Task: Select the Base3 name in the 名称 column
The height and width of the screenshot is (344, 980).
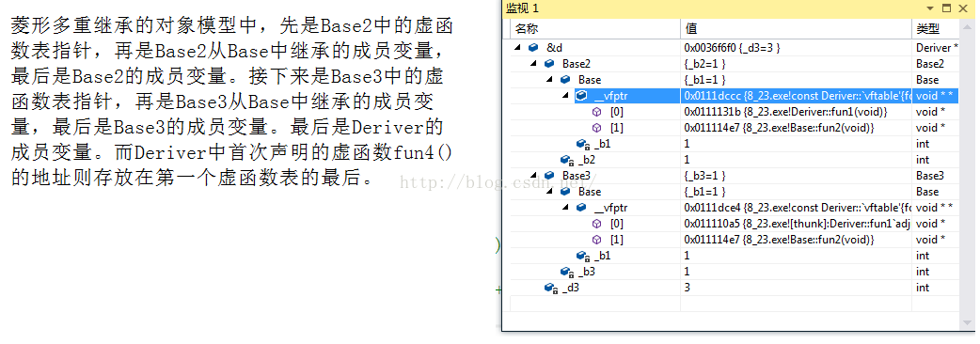Action: click(577, 176)
